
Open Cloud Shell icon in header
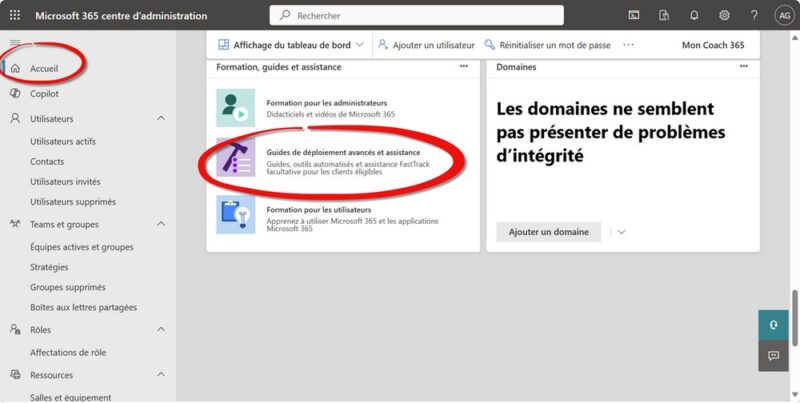pos(633,15)
